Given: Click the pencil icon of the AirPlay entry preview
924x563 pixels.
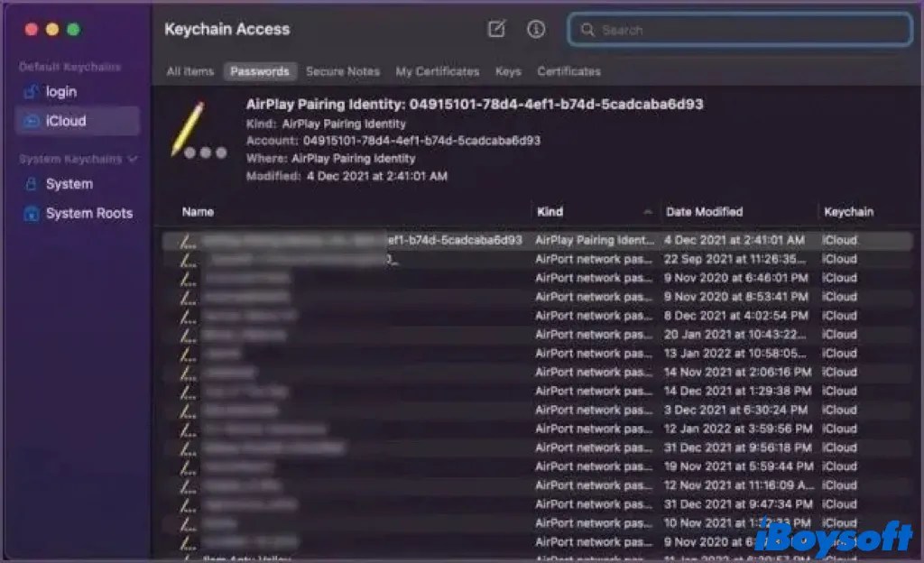Looking at the screenshot, I should pyautogui.click(x=189, y=127).
